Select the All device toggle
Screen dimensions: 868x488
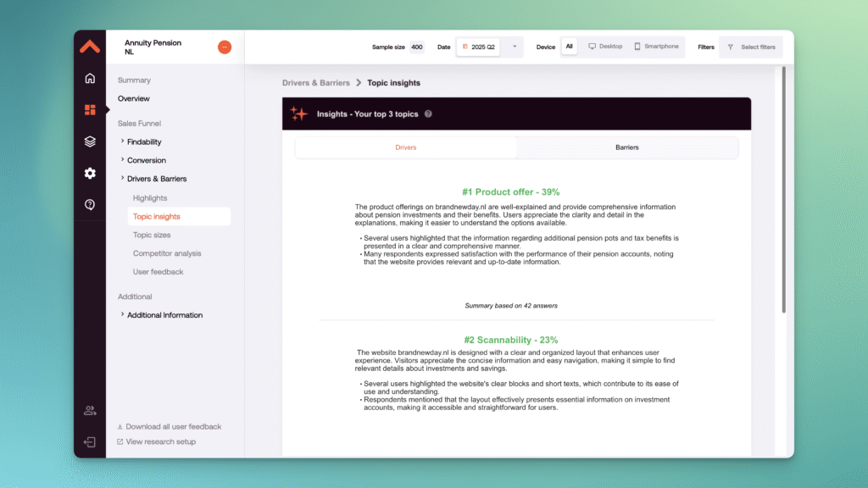569,47
